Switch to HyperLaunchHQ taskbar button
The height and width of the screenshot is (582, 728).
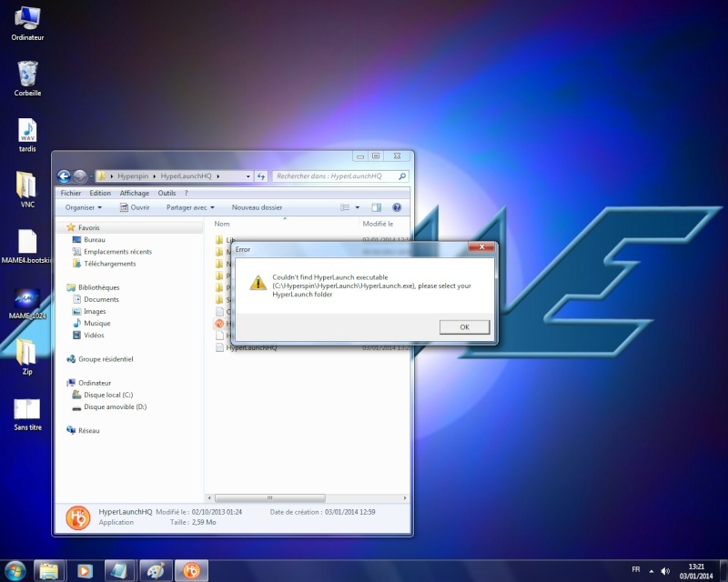191,571
